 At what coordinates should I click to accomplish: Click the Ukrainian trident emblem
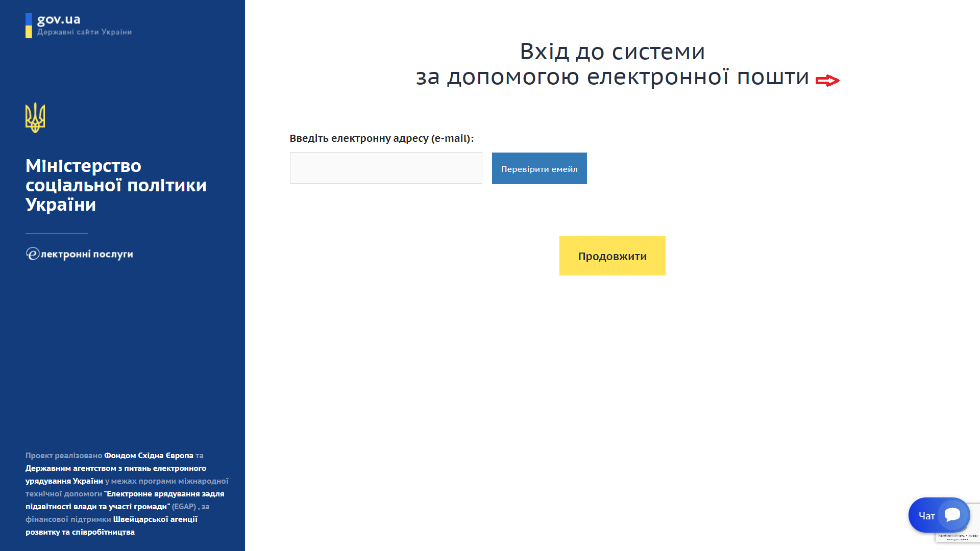[x=35, y=118]
